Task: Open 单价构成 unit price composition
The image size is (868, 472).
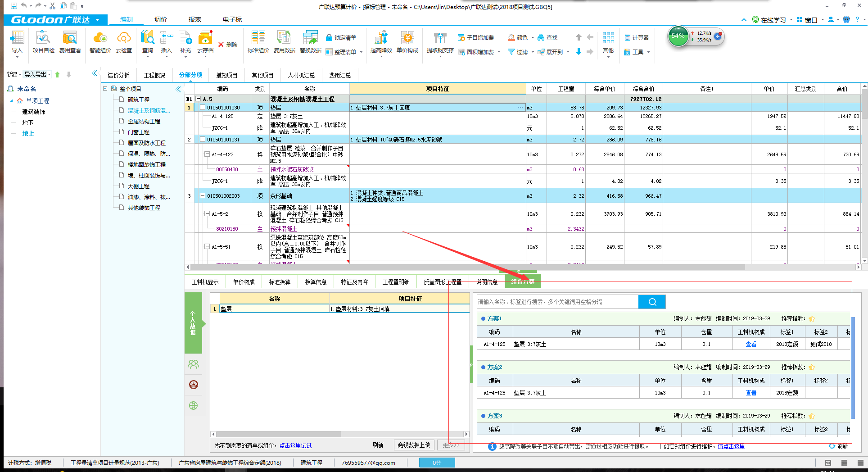Action: pos(407,42)
